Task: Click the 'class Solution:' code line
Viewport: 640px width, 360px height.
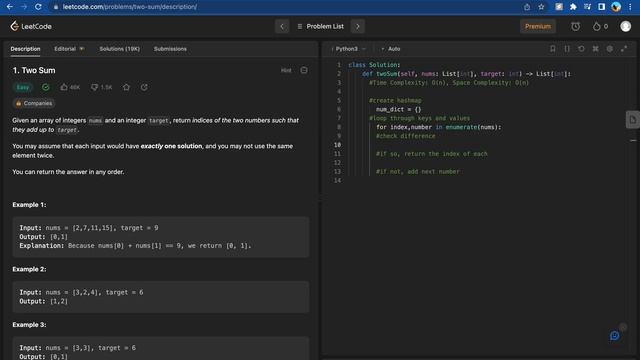Action: (374, 65)
